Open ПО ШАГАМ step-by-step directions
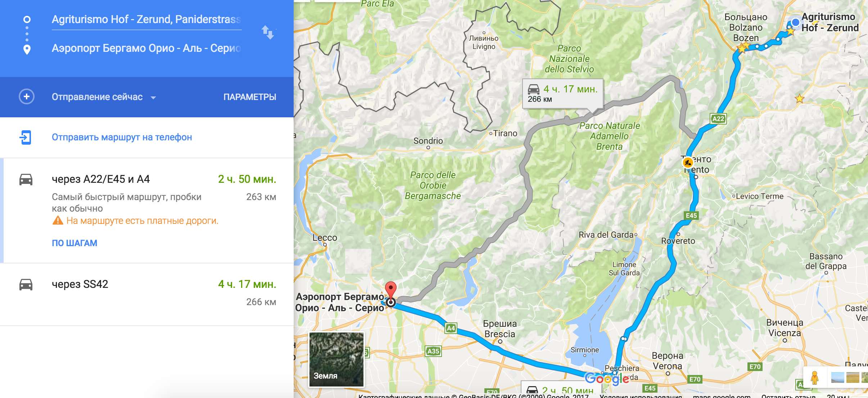Viewport: 868px width, 398px height. tap(74, 243)
